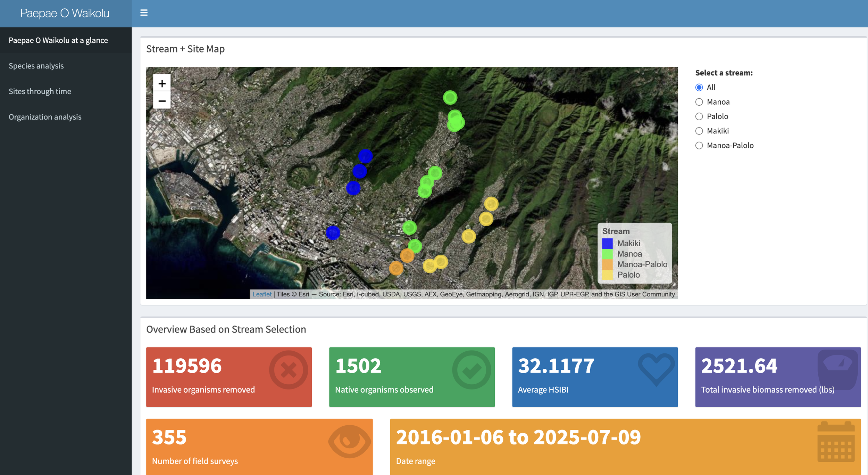Select the Manoa stream radio button

click(699, 102)
